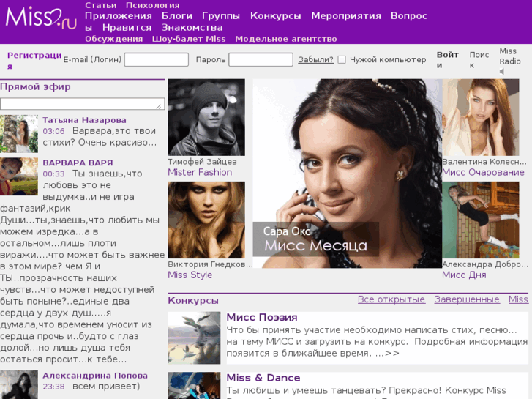532x399 pixels.
Task: Open the Miss & Dance contest link
Action: (263, 378)
